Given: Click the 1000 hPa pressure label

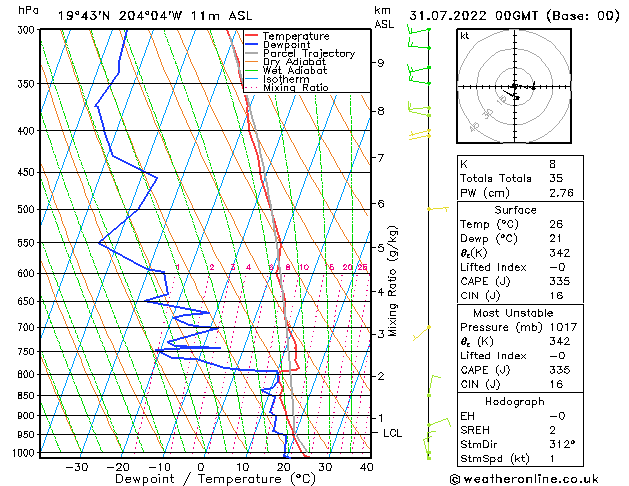Looking at the screenshot, I should 25,453.
